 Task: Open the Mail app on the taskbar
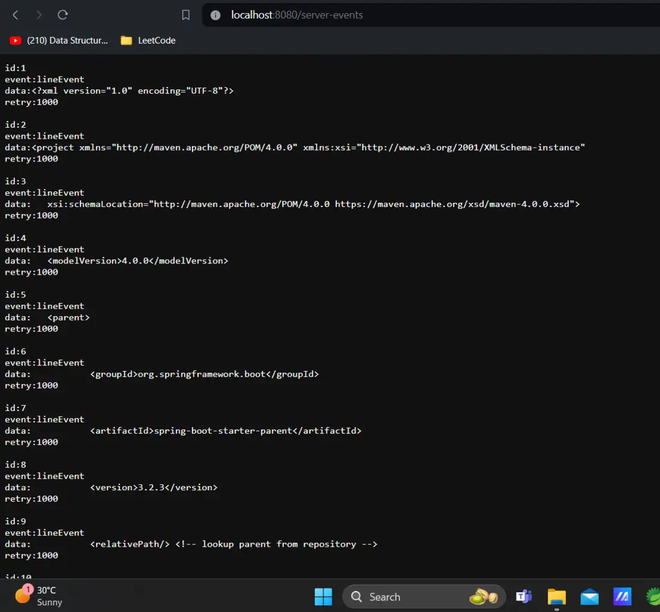click(x=589, y=596)
